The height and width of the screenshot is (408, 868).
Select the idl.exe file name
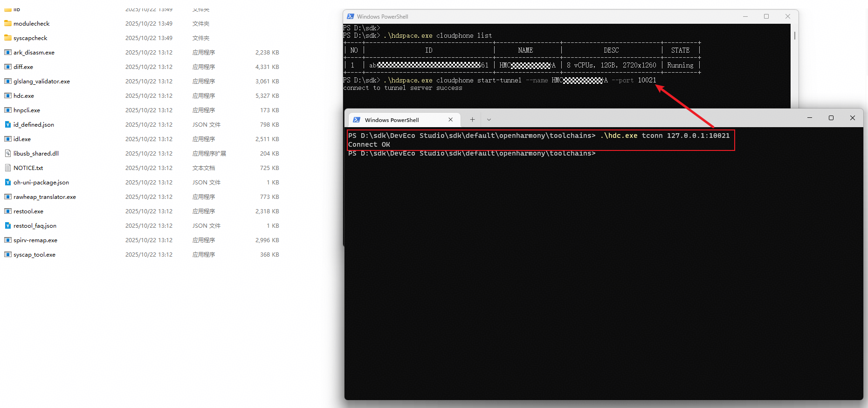click(x=22, y=139)
